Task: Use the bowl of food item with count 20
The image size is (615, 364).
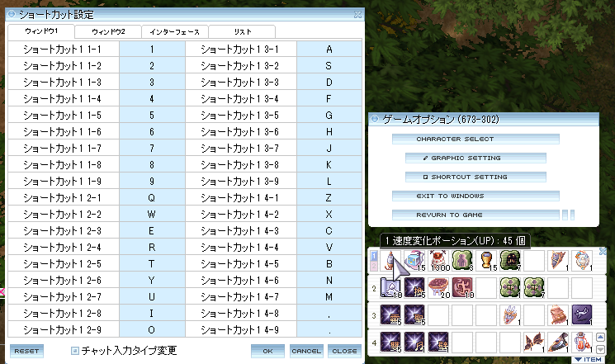Action: [x=438, y=289]
